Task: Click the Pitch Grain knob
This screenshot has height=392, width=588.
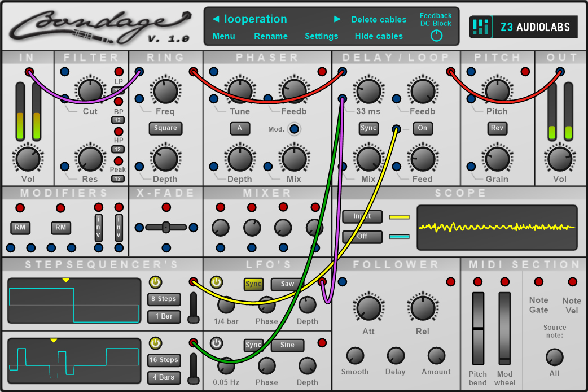Action: (x=497, y=159)
